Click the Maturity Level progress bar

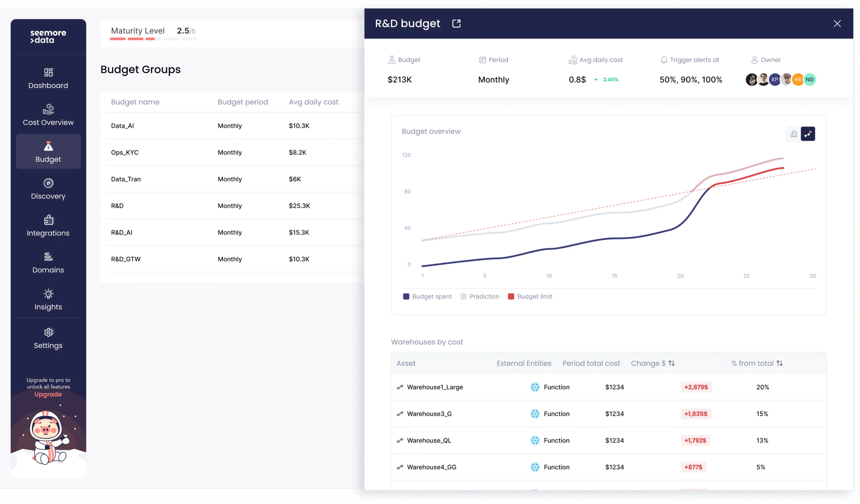pyautogui.click(x=153, y=39)
